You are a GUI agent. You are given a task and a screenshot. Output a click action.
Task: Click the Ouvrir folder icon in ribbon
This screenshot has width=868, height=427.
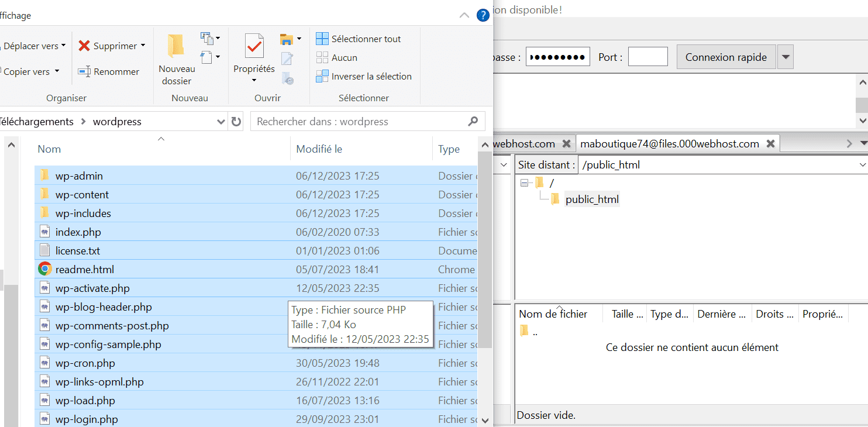(x=287, y=39)
